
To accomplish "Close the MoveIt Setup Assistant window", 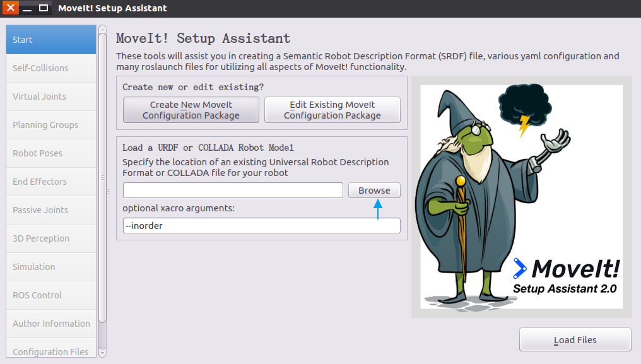I will click(x=11, y=8).
